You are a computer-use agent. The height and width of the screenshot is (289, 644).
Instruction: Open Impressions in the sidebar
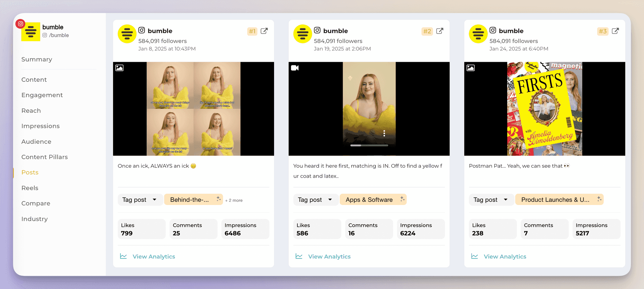click(x=41, y=126)
